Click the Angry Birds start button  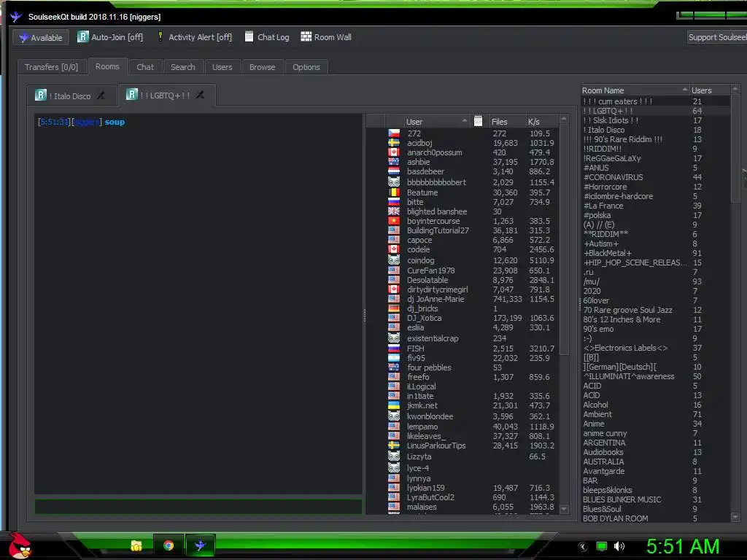pyautogui.click(x=20, y=545)
